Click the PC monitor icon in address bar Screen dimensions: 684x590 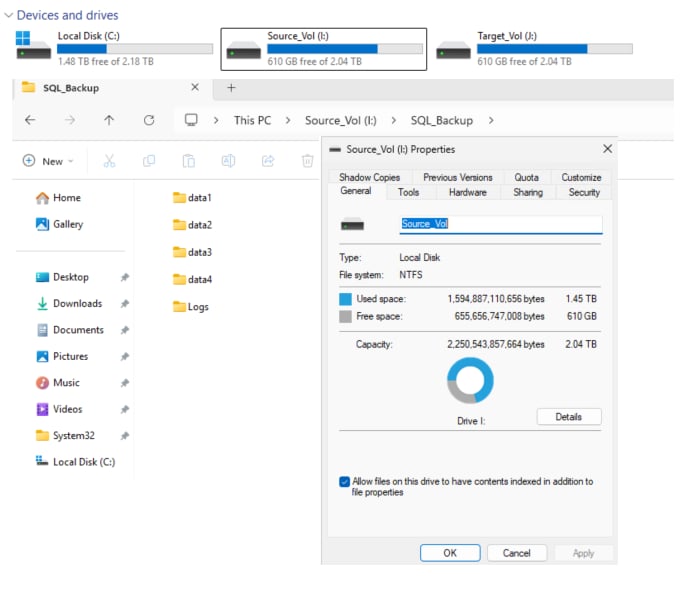tap(191, 120)
